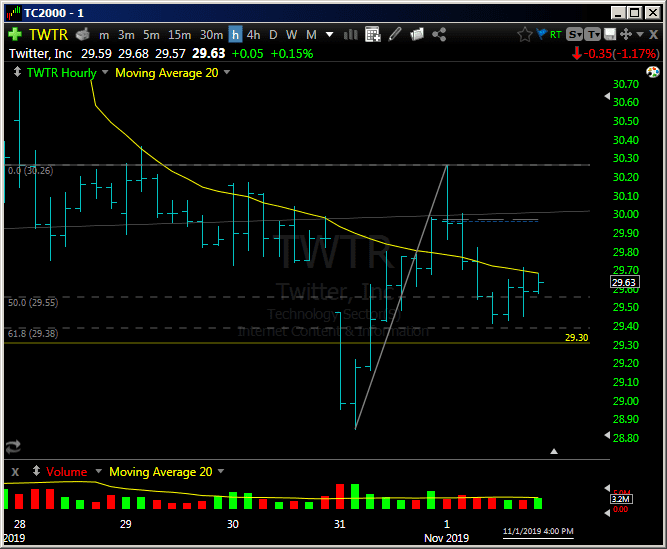The width and height of the screenshot is (667, 549).
Task: Click the up-down arrows beside TWTR Hourly
Action: pyautogui.click(x=17, y=72)
